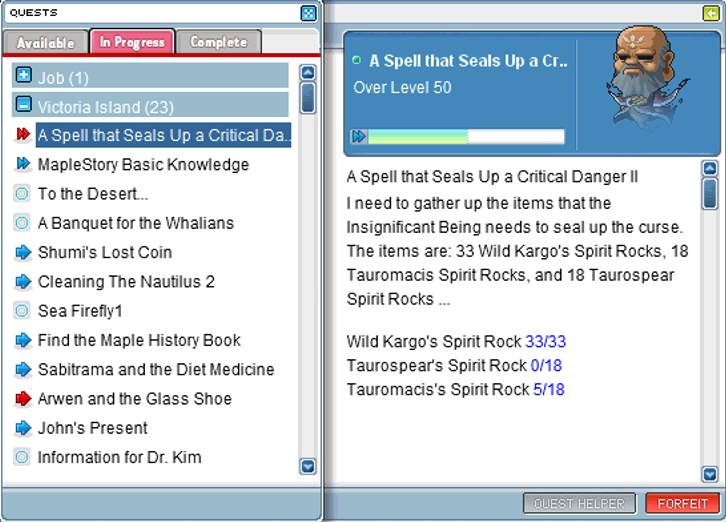The width and height of the screenshot is (726, 522).
Task: Select Find the Maple History Book quest
Action: point(139,340)
